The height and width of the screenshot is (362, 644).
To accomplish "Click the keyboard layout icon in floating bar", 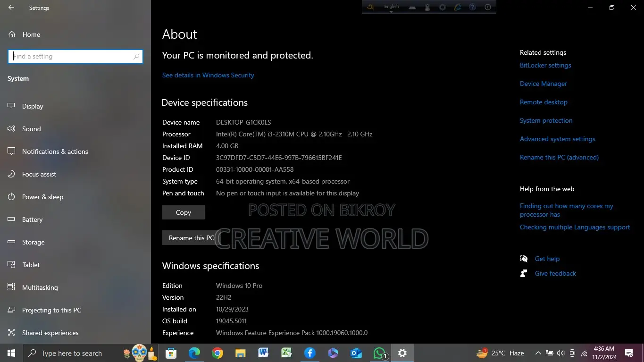I will coord(412,7).
